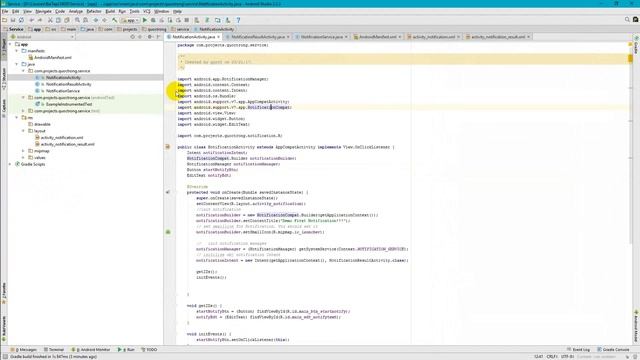The image size is (640, 360).
Task: Click the Navigate Back arrow in toolbar
Action: click(x=96, y=20)
